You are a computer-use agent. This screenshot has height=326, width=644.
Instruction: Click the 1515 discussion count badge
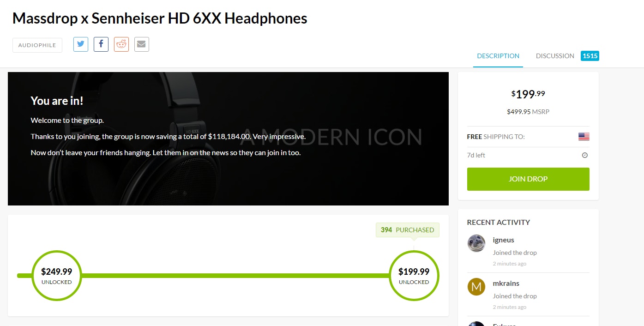(x=590, y=56)
